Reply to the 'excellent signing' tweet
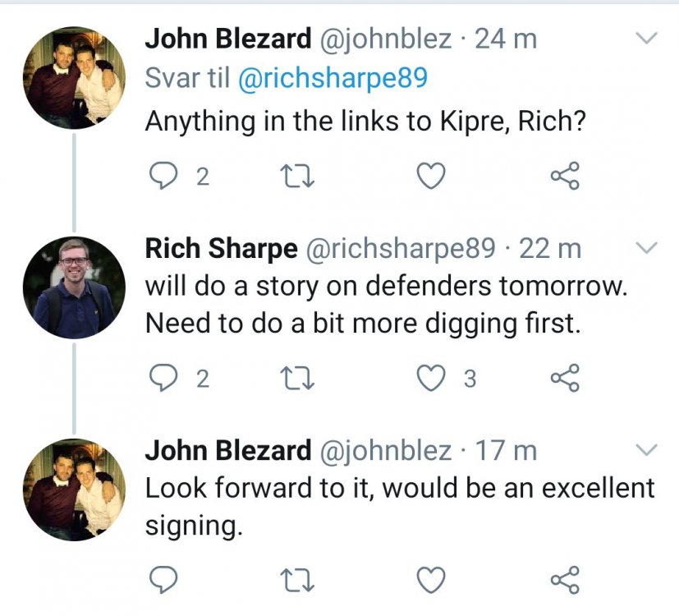679x616 pixels. point(167,580)
